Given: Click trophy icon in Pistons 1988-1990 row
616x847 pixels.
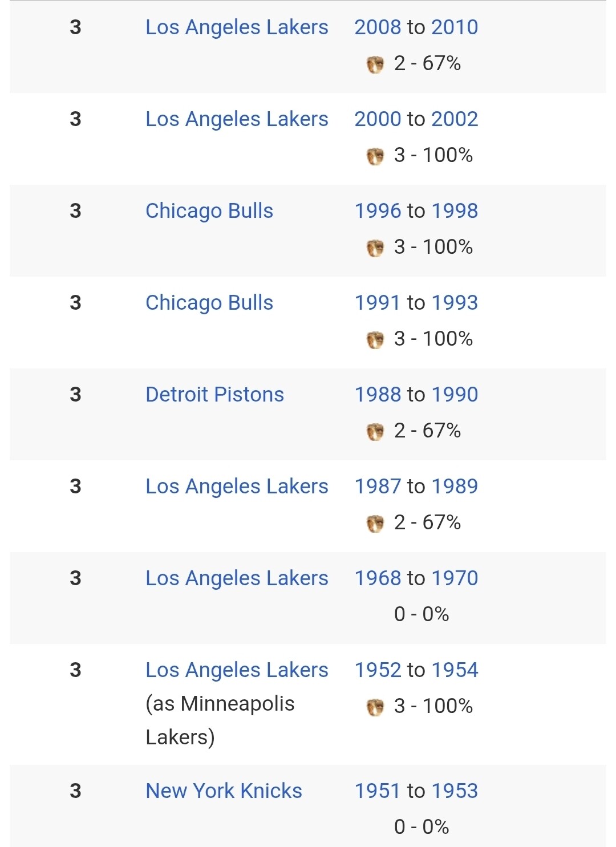Looking at the screenshot, I should 375,432.
